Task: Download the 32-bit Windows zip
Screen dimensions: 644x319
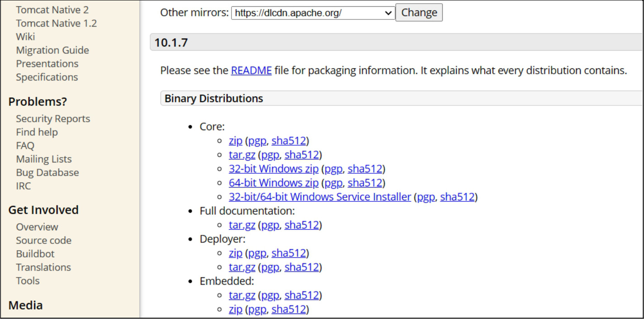Action: (x=274, y=169)
